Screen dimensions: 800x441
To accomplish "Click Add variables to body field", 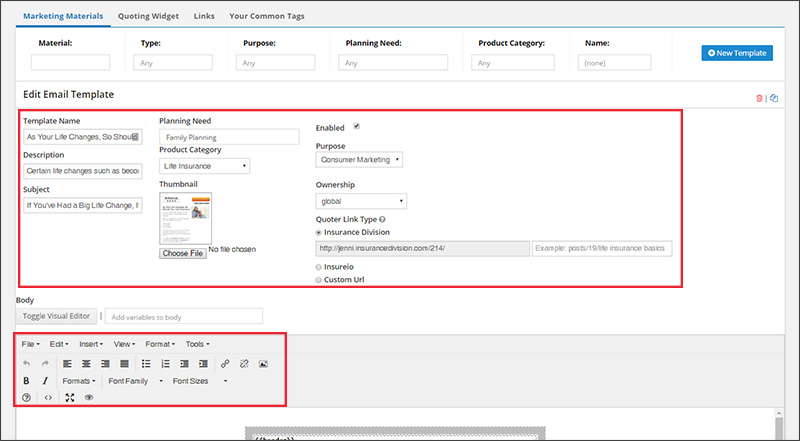I will pyautogui.click(x=184, y=316).
